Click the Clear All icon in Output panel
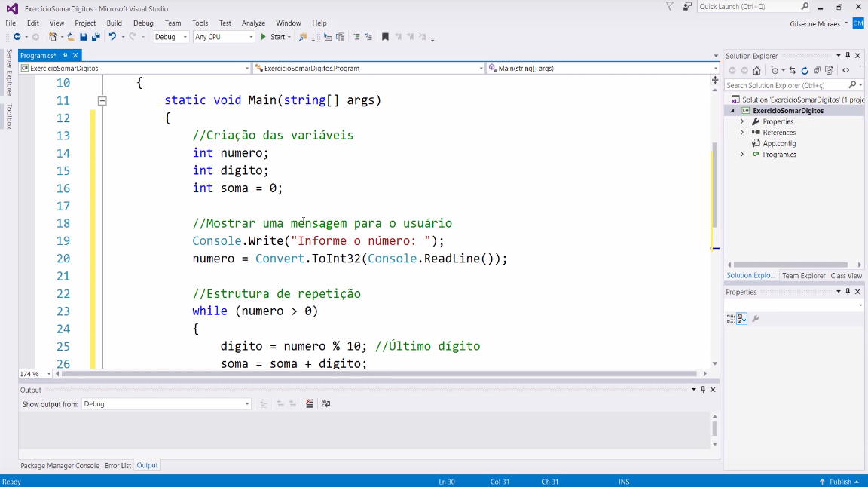This screenshot has width=868, height=487. [x=310, y=404]
